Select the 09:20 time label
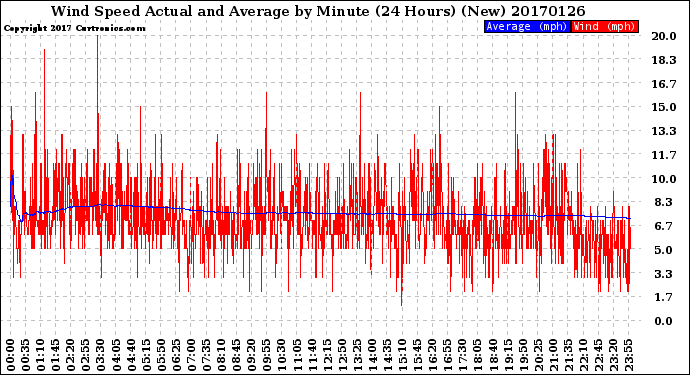Screen dimensions: 690x375 251,355
